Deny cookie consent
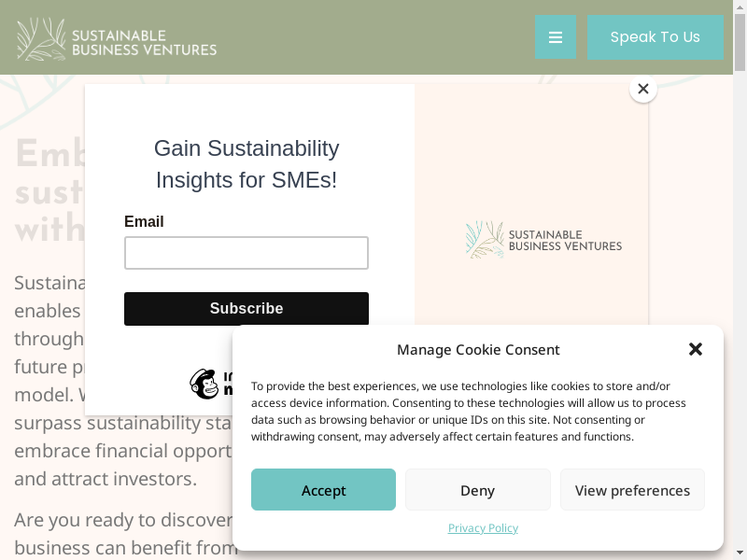Viewport: 747px width, 560px height. pos(477,490)
